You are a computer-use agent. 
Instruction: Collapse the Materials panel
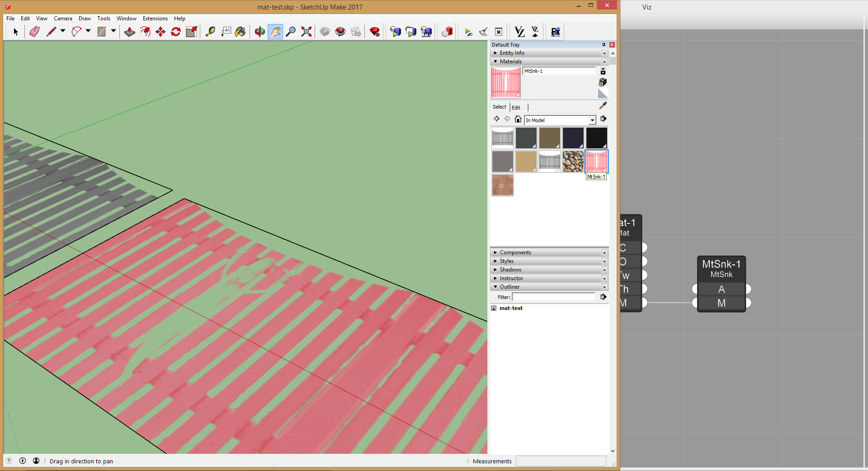click(x=510, y=62)
